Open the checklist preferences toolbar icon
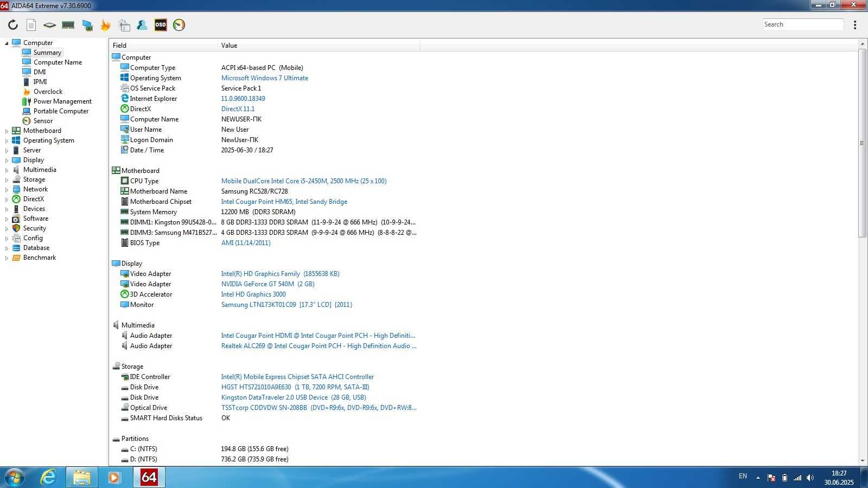The height and width of the screenshot is (488, 868). [124, 25]
